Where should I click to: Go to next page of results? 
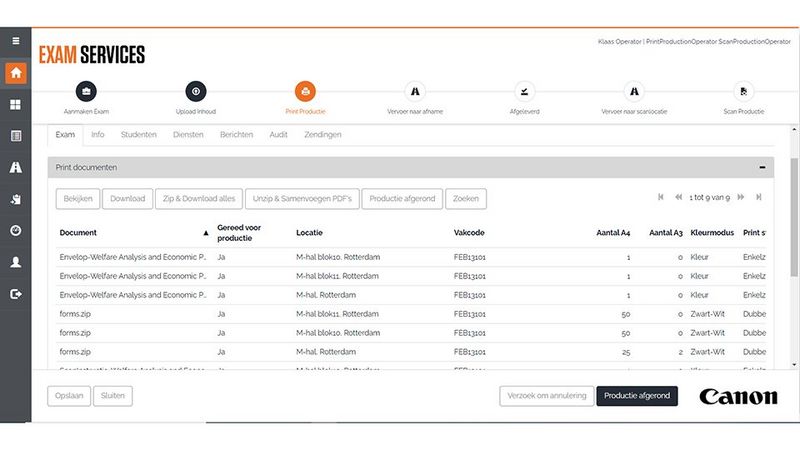coord(740,198)
